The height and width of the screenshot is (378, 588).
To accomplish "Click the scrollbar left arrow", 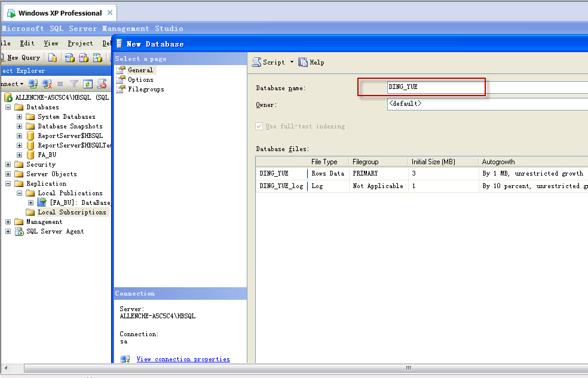I will pos(6,368).
